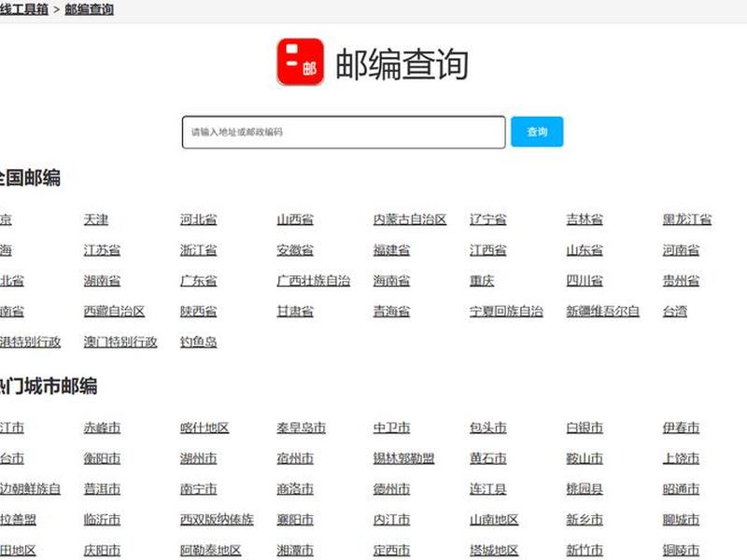Open the 内蒙古自治区 link
This screenshot has height=560, width=747.
[410, 219]
